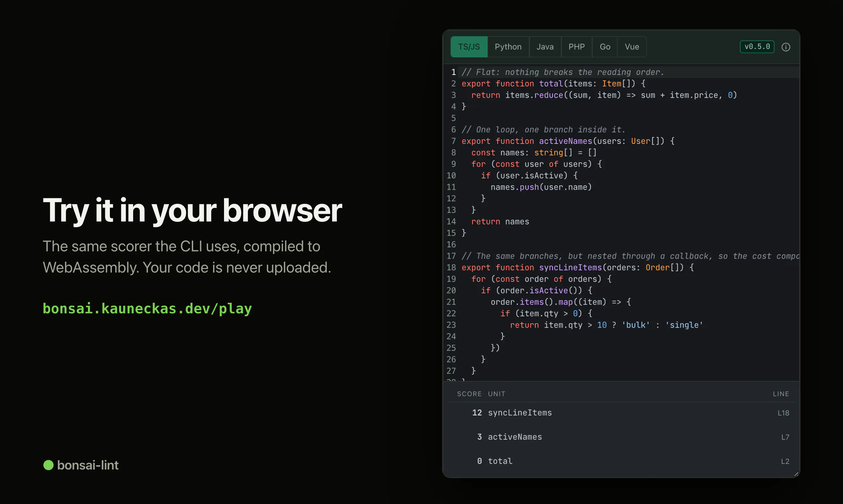
Task: Select the Vue language tab
Action: click(x=632, y=46)
